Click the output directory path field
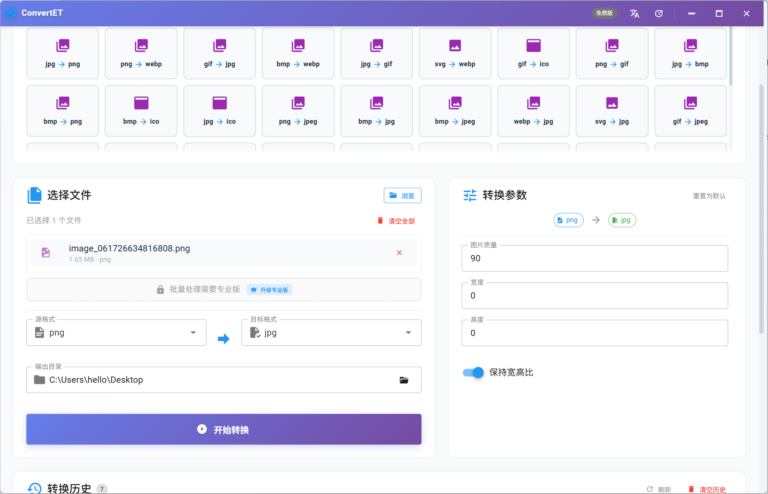Screen dimensions: 768x494 click(x=224, y=379)
